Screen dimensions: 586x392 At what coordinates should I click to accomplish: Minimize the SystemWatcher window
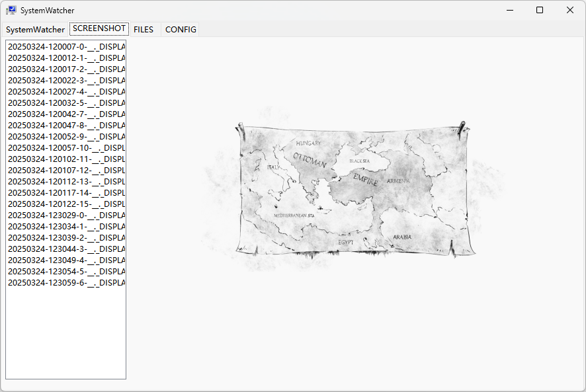[509, 10]
